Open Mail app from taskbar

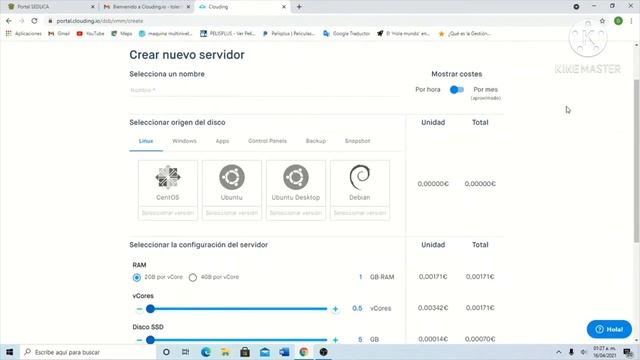pos(264,352)
